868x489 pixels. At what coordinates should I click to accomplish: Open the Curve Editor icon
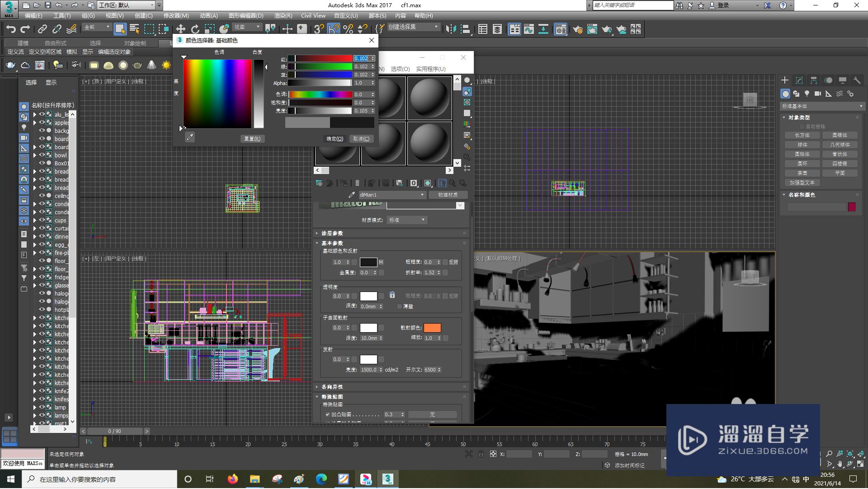(x=529, y=29)
